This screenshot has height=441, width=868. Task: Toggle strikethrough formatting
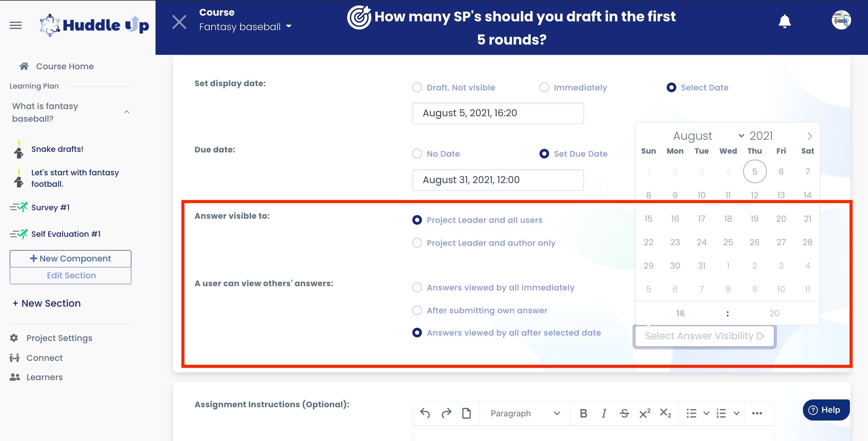coord(624,413)
